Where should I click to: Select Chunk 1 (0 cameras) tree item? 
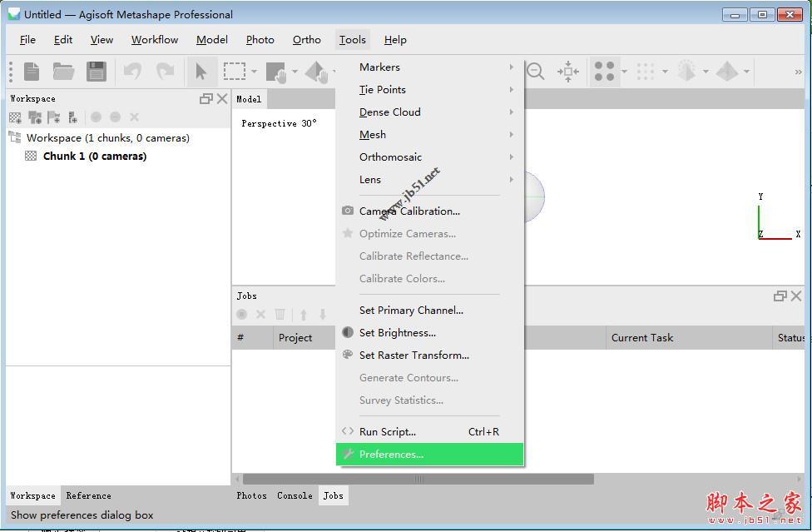click(95, 156)
